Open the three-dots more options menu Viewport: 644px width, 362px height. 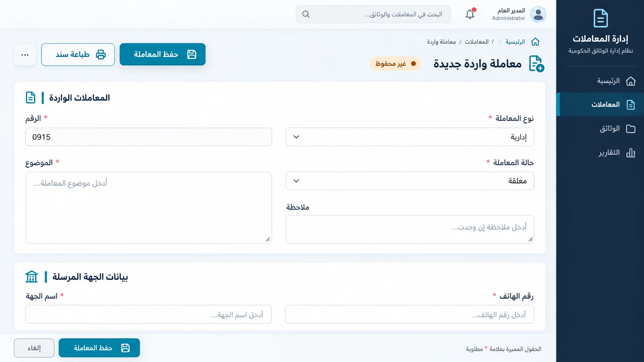(x=25, y=55)
